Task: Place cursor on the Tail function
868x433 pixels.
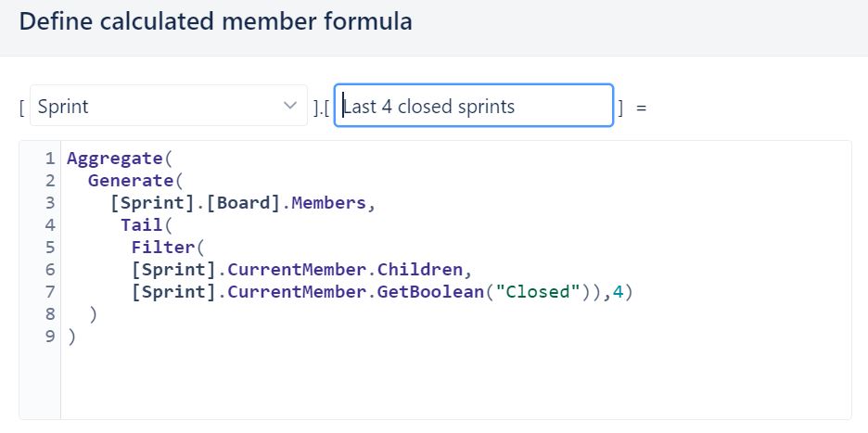Action: pyautogui.click(x=142, y=224)
